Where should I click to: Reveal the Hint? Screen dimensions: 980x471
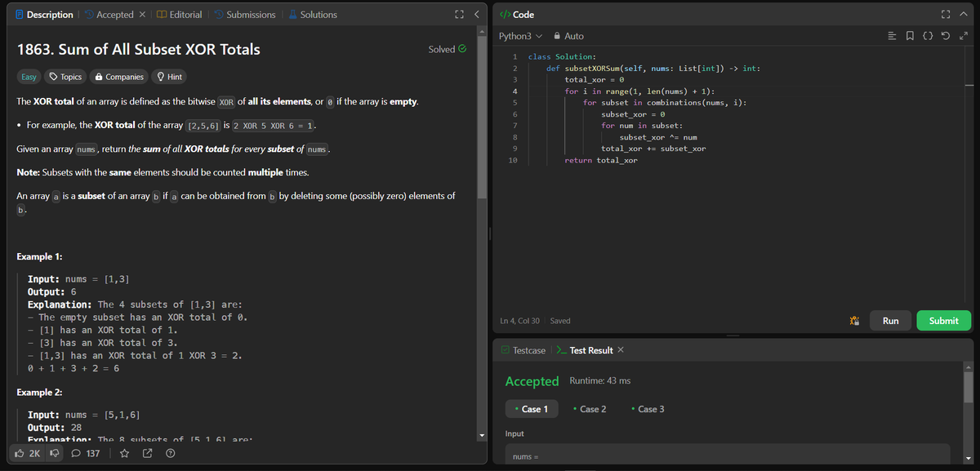[x=169, y=77]
